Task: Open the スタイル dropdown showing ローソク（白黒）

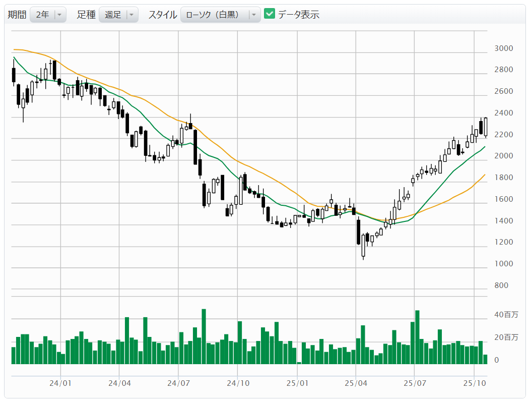Action: [220, 15]
